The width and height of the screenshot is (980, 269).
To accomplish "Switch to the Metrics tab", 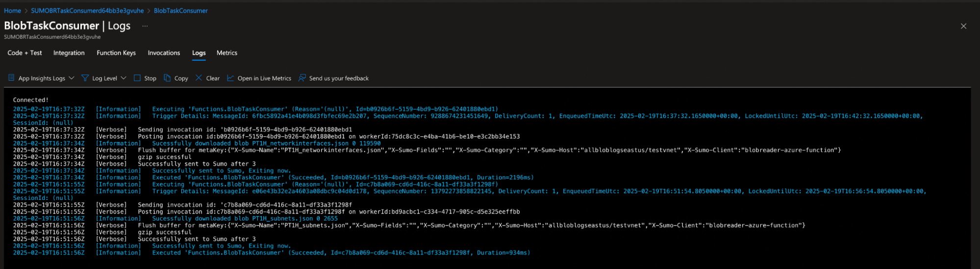I will click(226, 53).
